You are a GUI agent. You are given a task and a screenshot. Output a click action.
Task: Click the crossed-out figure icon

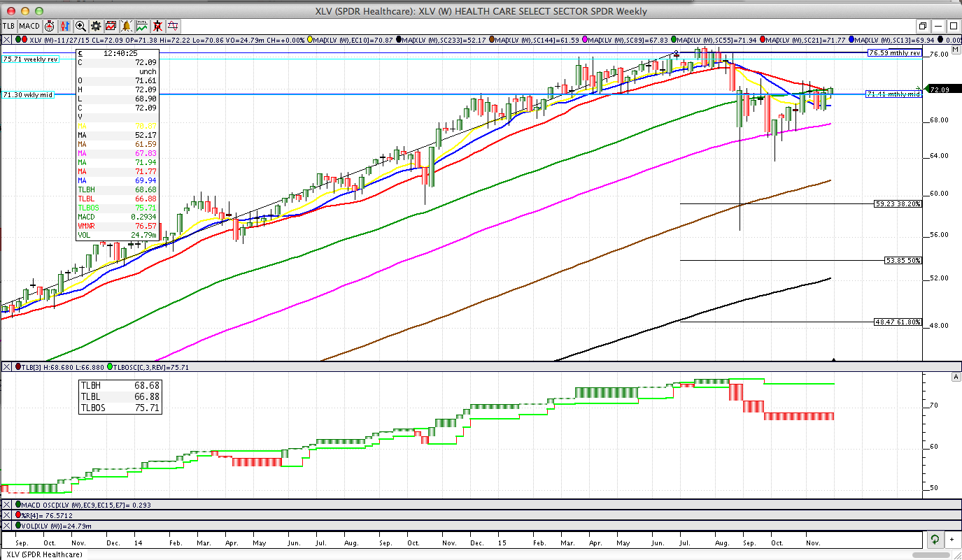(x=157, y=26)
